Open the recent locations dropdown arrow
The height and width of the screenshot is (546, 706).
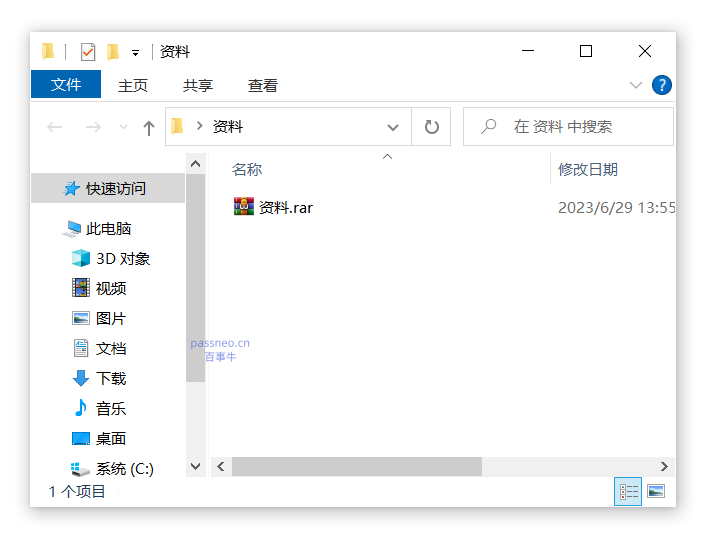coord(123,127)
